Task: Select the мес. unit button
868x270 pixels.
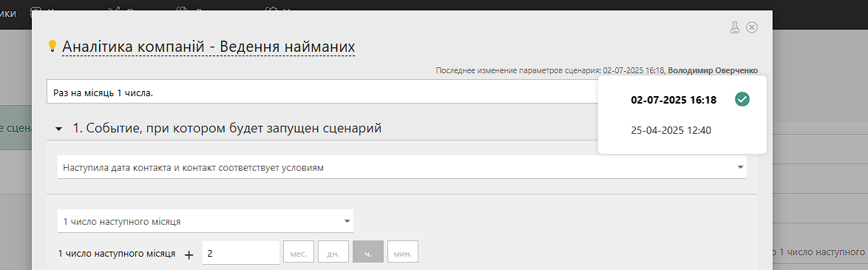Action: pyautogui.click(x=299, y=252)
